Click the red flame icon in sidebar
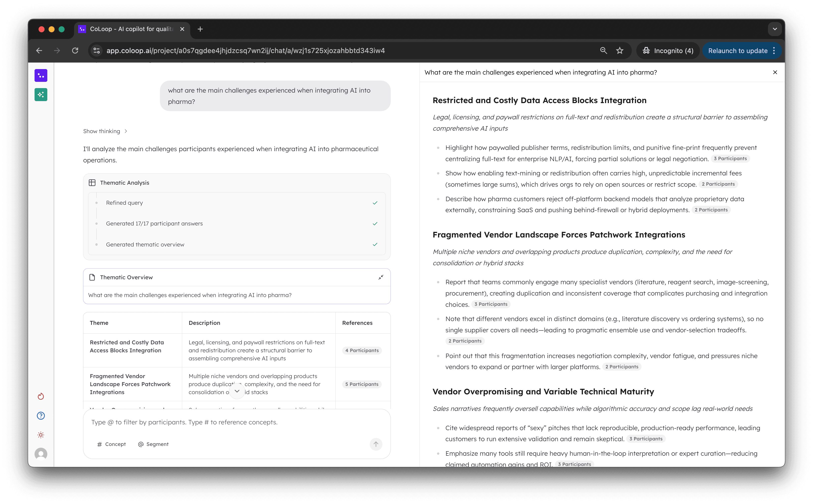The width and height of the screenshot is (813, 504). point(41,396)
